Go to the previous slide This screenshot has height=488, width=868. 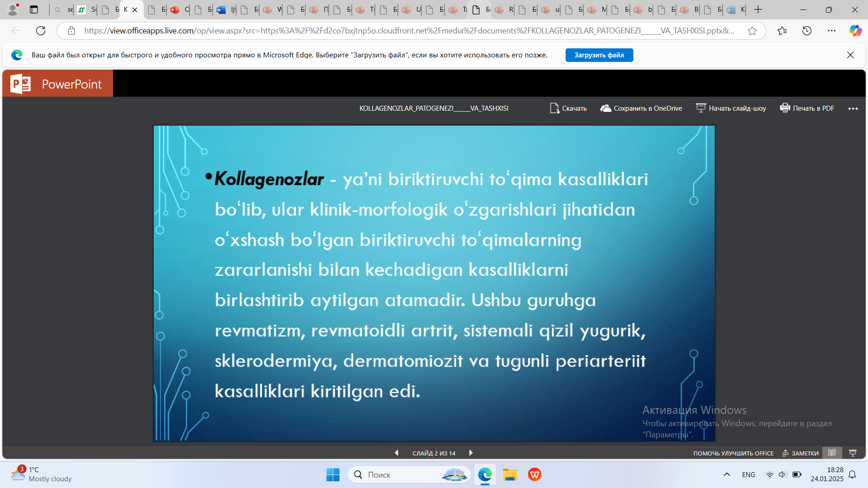(396, 453)
